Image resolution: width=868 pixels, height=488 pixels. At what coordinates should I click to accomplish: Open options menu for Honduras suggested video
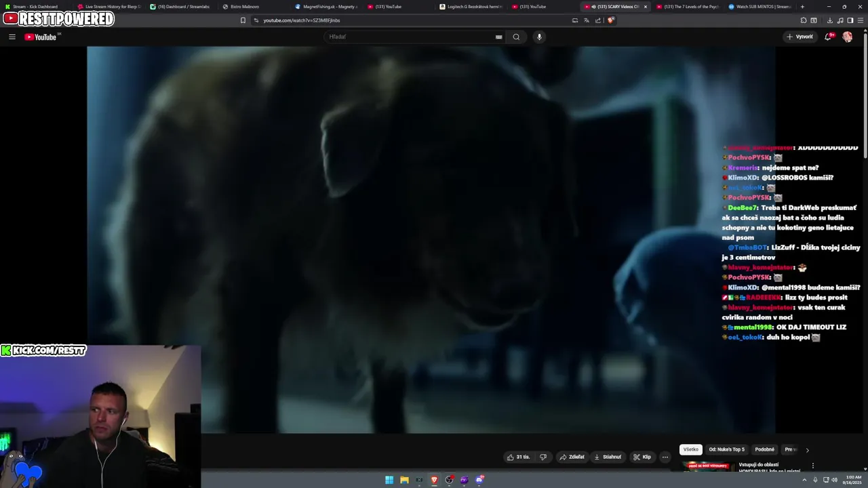click(813, 466)
